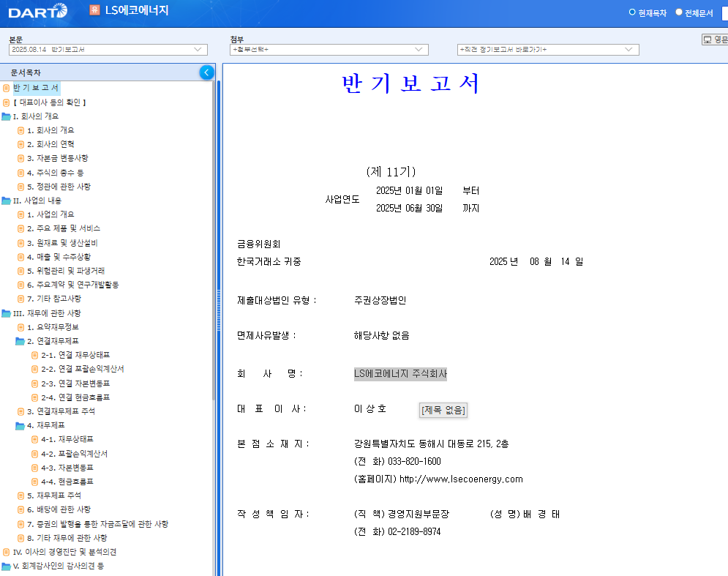Click the page icon beside 4-1. 재무상태표
Image resolution: width=728 pixels, height=576 pixels.
[x=34, y=439]
